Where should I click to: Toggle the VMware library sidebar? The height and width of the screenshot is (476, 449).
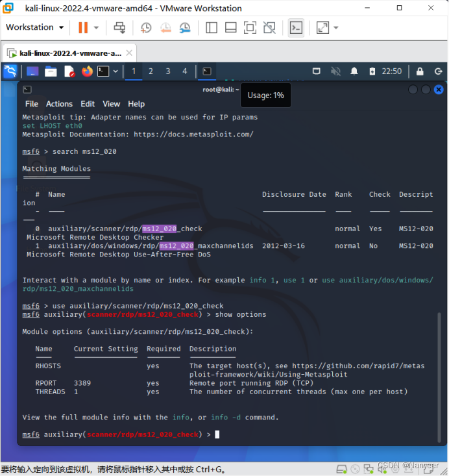pos(211,28)
